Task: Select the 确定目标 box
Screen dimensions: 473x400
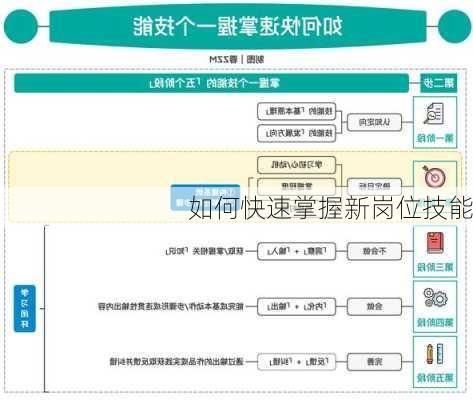Action: pos(374,186)
